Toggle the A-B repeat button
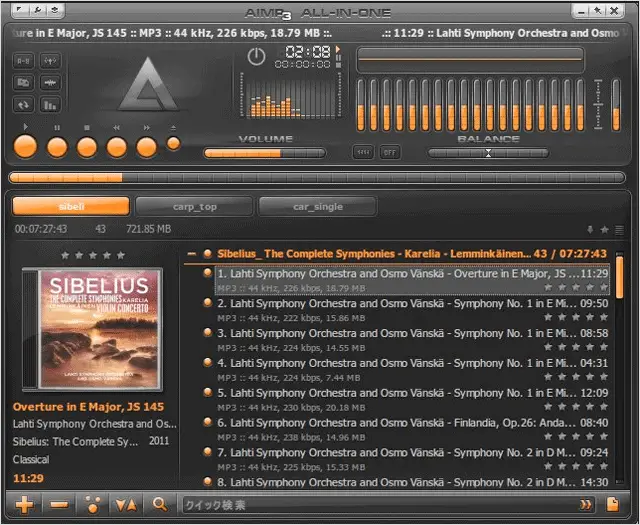640x525 pixels. pyautogui.click(x=23, y=61)
